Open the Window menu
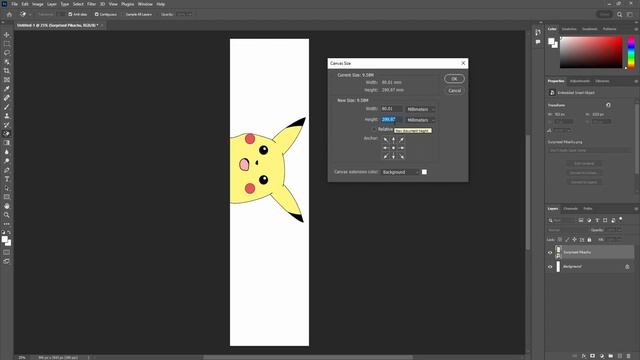640x360 pixels. tap(145, 4)
